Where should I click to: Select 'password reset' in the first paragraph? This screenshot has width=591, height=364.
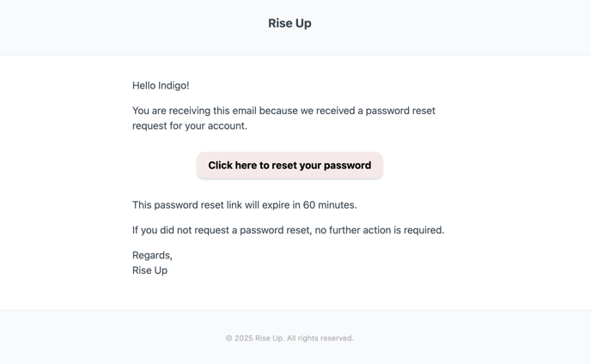pyautogui.click(x=400, y=111)
